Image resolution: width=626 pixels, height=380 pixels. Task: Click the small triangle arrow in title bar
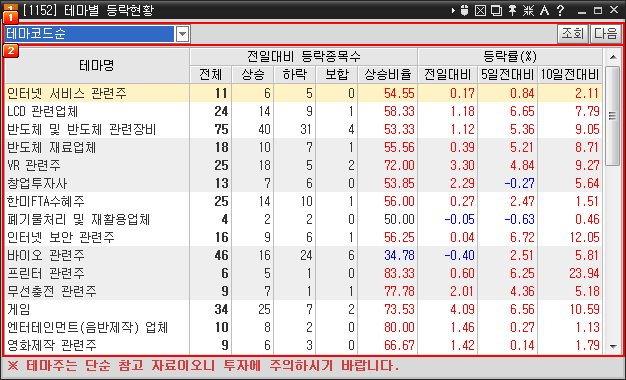(453, 10)
